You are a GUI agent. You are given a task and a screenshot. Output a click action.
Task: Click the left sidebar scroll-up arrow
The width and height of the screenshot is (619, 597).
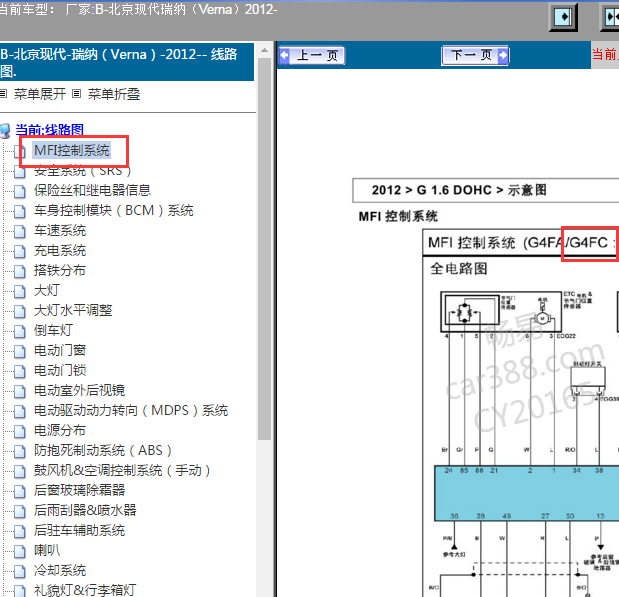point(264,51)
